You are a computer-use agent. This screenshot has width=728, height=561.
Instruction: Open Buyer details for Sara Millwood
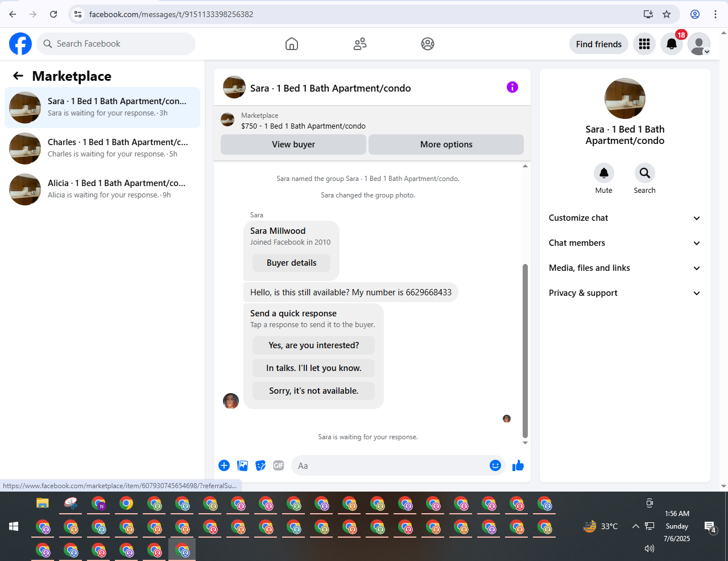pyautogui.click(x=291, y=263)
